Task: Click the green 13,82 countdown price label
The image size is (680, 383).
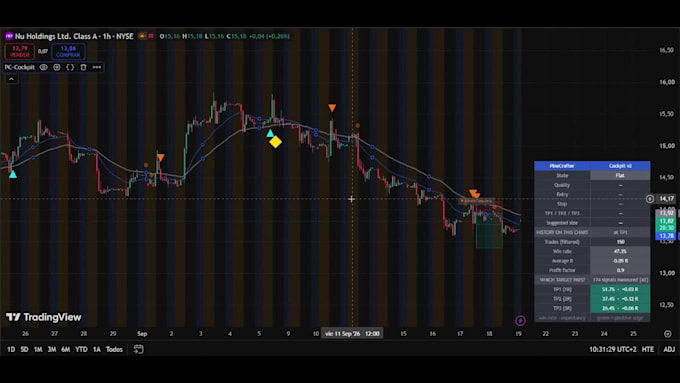Action: click(666, 224)
